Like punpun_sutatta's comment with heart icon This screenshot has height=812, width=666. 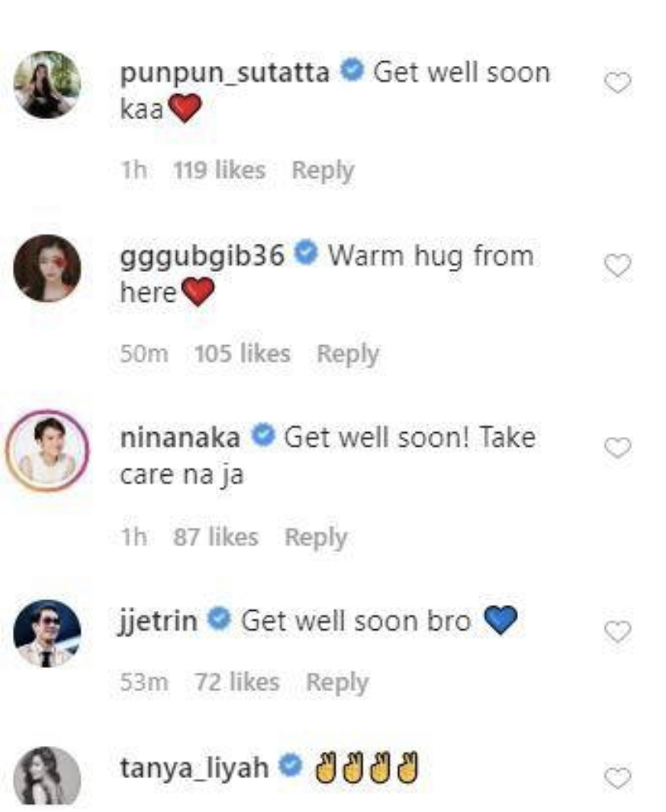618,84
